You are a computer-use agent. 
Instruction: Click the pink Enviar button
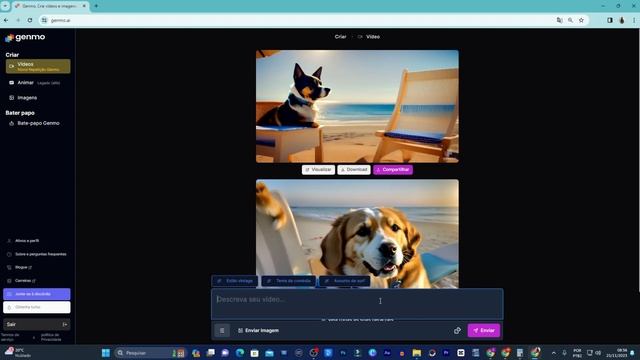tap(484, 331)
